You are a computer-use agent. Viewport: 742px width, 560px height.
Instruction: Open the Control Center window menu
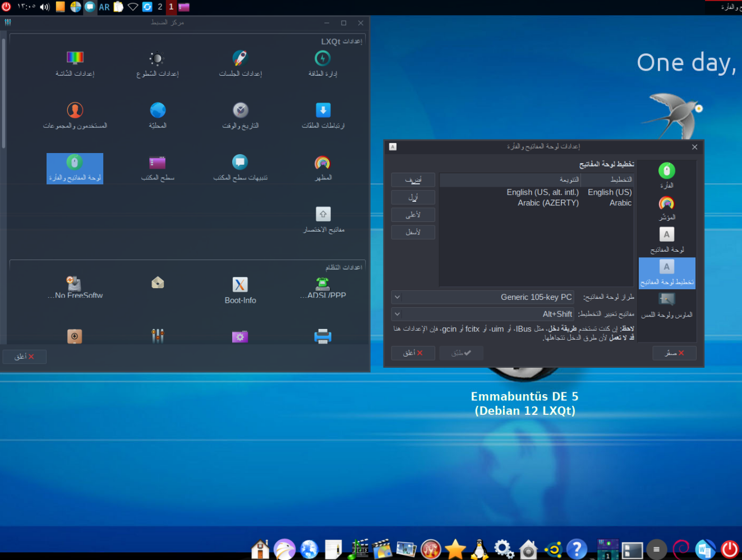click(x=7, y=22)
